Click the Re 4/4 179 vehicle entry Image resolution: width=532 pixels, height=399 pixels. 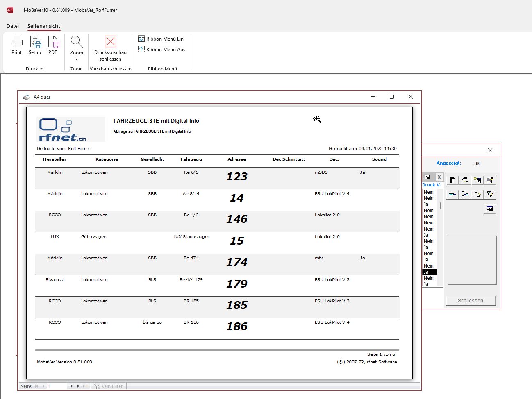(x=191, y=280)
